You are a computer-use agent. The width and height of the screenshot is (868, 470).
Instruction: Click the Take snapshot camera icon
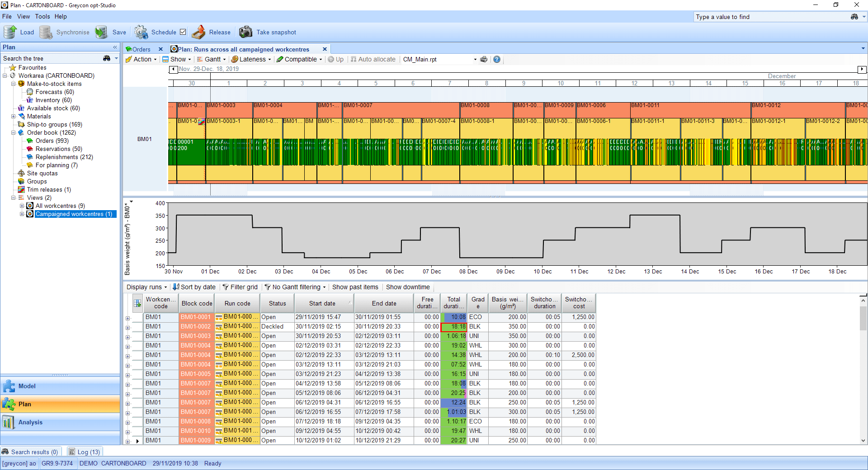click(246, 32)
